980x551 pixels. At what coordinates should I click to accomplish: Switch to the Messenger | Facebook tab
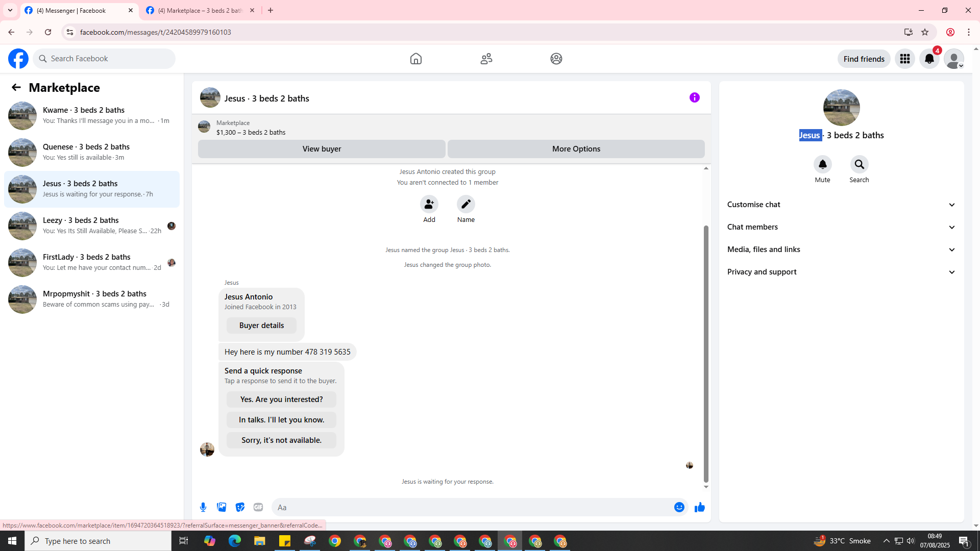pyautogui.click(x=79, y=10)
